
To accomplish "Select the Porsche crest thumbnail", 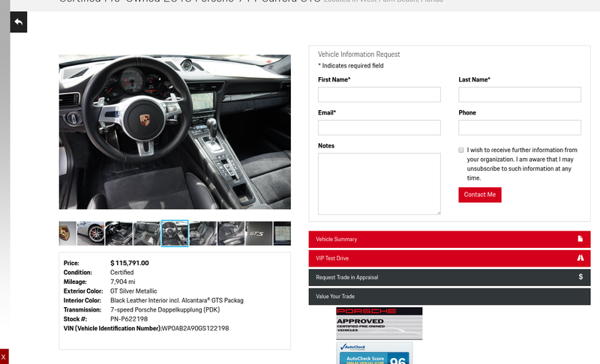I will tap(67, 234).
